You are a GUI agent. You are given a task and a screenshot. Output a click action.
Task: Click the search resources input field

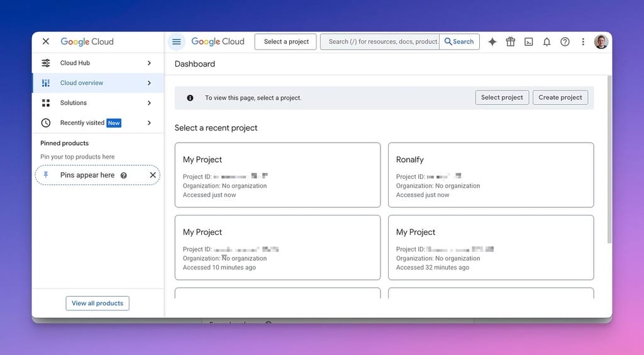click(x=379, y=41)
